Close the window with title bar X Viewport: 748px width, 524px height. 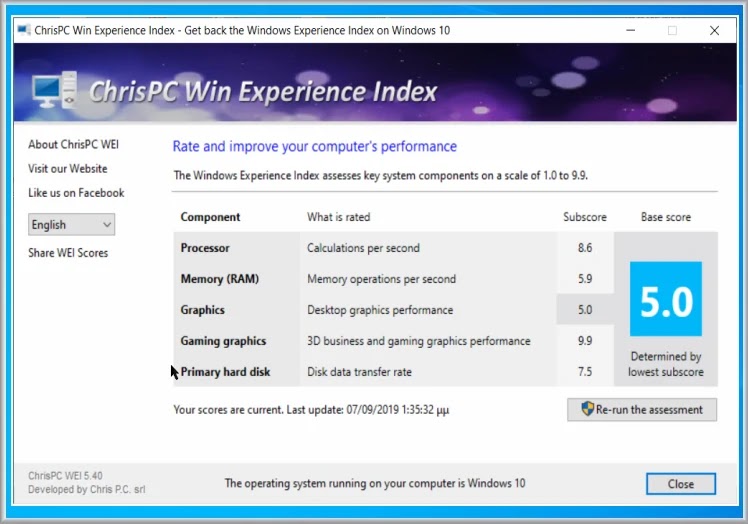[x=714, y=31]
